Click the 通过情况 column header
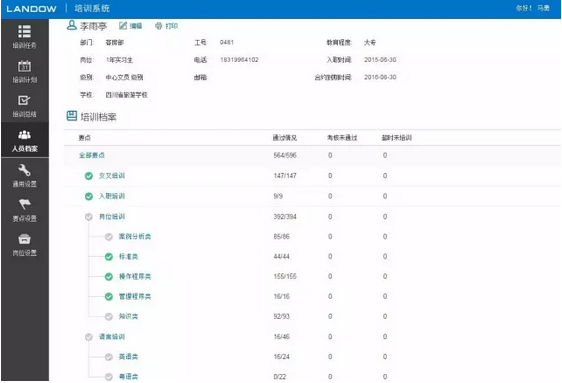 click(x=285, y=138)
